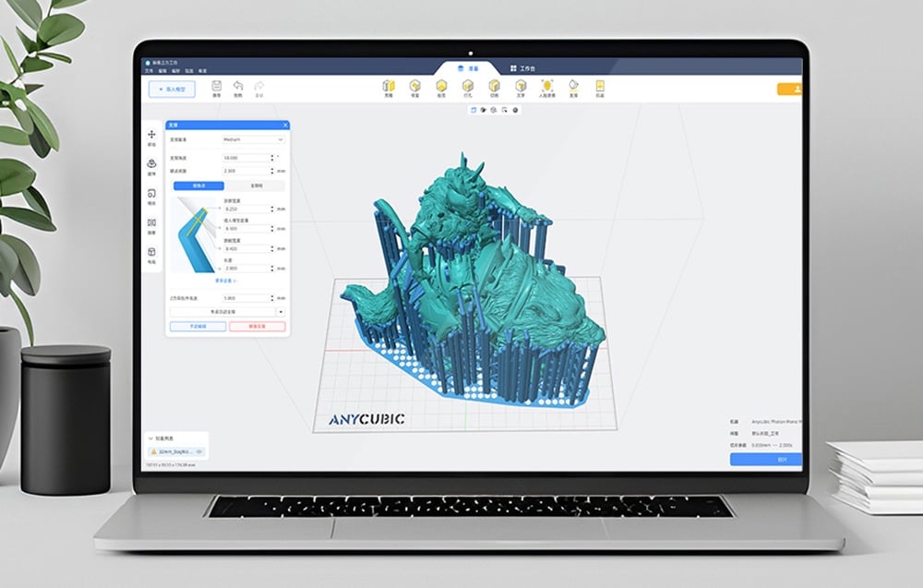Switch to the Workbench tab at top
This screenshot has height=588, width=923.
pos(522,68)
